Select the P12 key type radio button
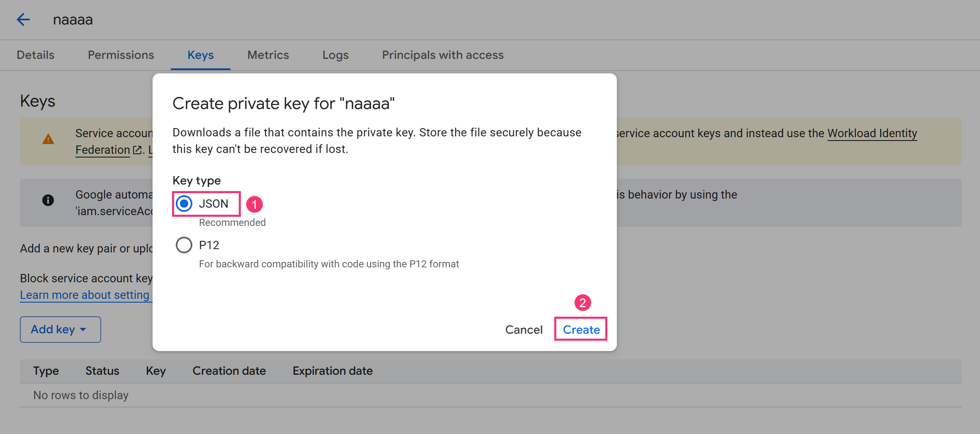The height and width of the screenshot is (434, 980). 184,245
